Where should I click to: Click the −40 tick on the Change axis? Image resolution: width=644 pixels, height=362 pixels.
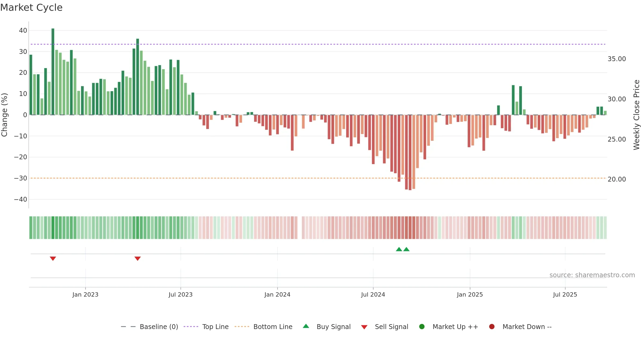coord(21,200)
